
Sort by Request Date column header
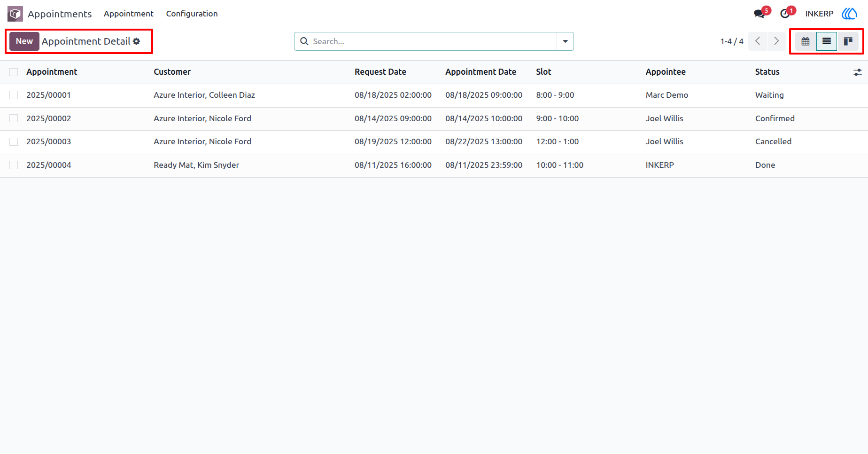tap(380, 72)
